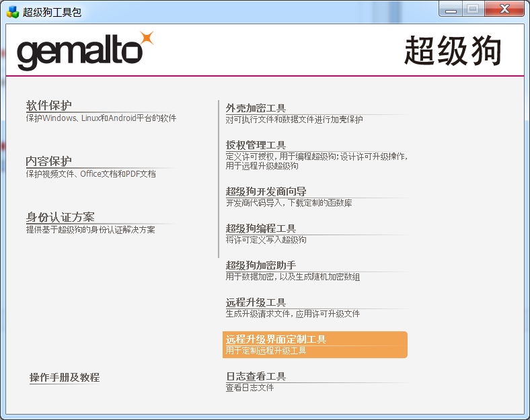Click description 生成升级请求文件，应用许可升级文件
530x420 pixels.
pyautogui.click(x=293, y=314)
